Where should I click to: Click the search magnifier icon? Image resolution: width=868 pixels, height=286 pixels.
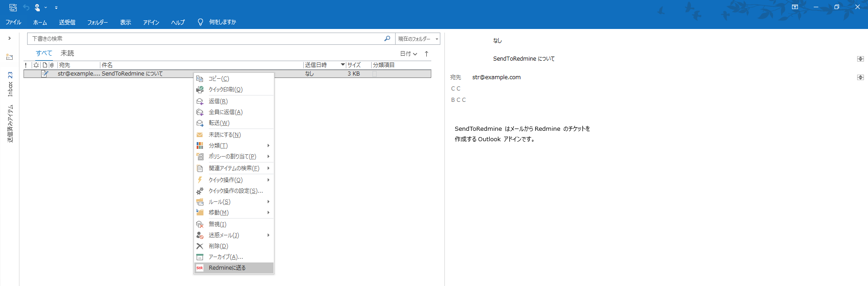[x=387, y=39]
